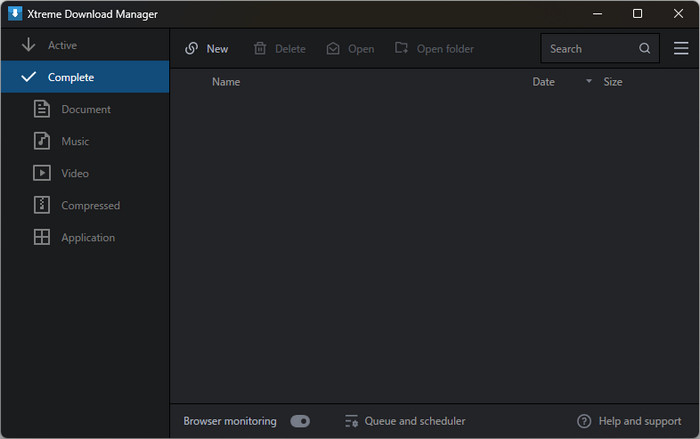
Task: Click the Date sort arrow
Action: (x=589, y=81)
